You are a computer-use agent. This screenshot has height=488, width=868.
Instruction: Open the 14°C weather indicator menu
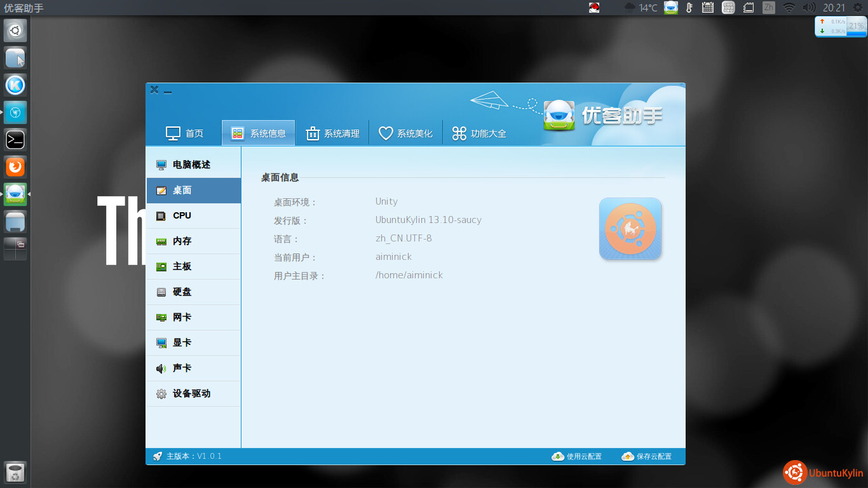(641, 8)
